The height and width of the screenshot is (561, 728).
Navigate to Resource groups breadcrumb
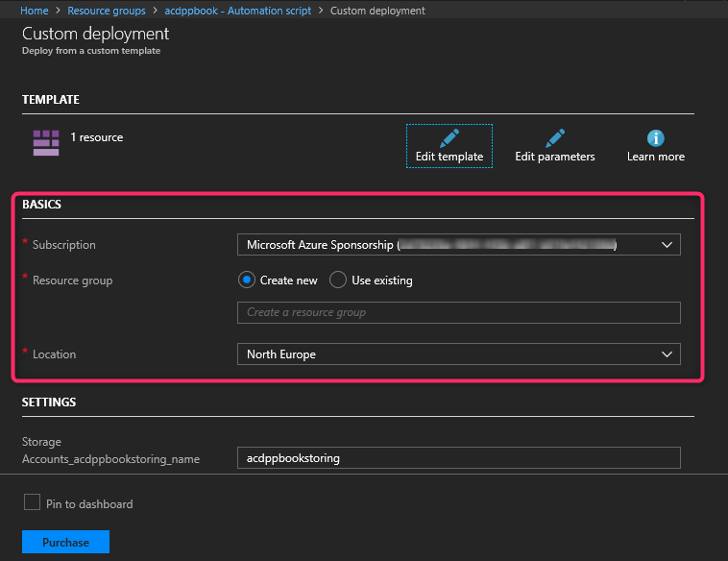pos(107,11)
